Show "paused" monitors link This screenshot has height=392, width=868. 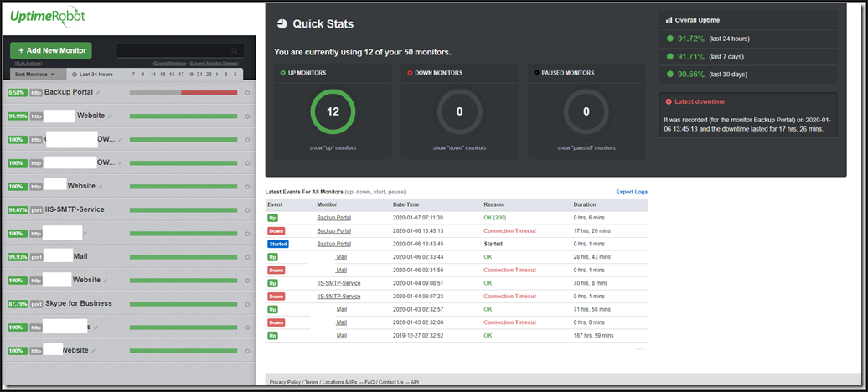[x=586, y=147]
